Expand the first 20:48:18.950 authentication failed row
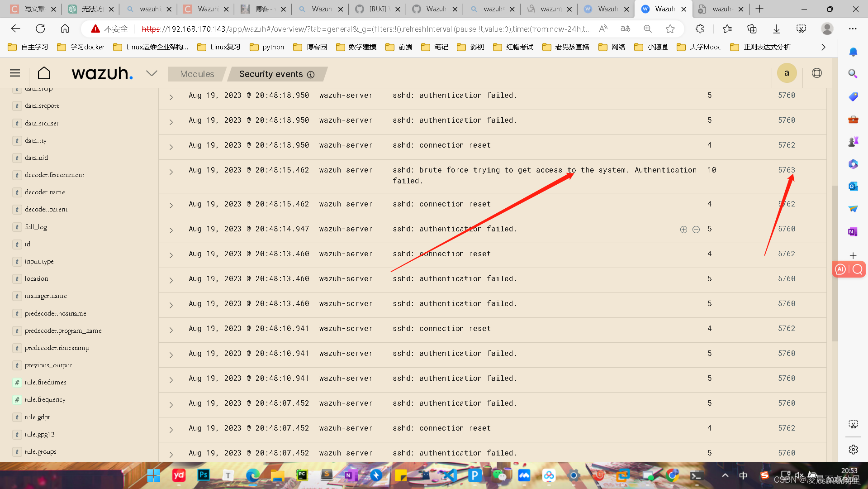Image resolution: width=868 pixels, height=489 pixels. click(171, 97)
